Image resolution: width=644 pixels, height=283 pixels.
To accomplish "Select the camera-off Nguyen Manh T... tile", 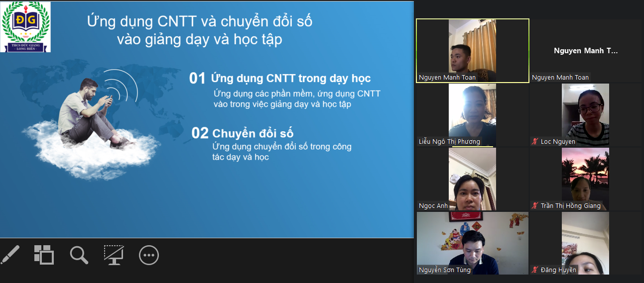I will tap(586, 51).
